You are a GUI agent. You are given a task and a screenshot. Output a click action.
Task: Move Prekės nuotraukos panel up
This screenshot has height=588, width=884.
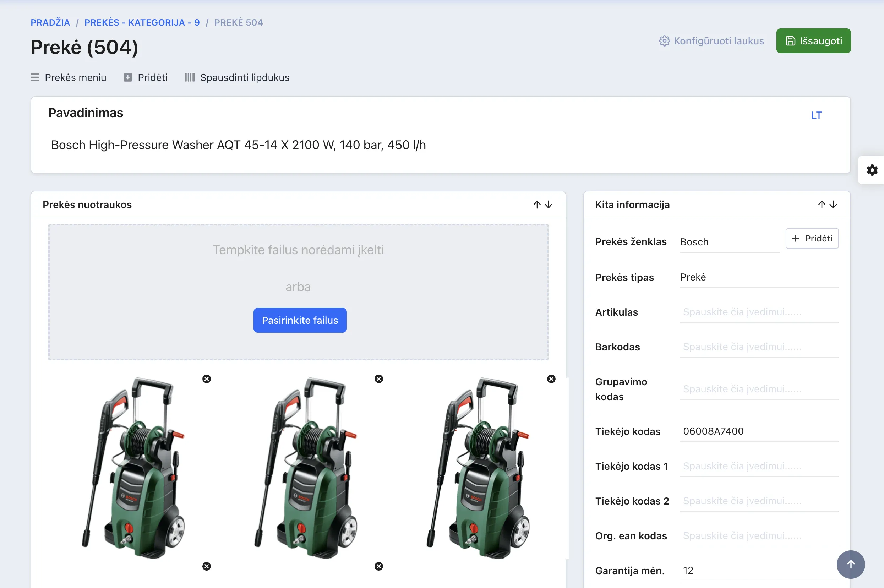click(537, 205)
